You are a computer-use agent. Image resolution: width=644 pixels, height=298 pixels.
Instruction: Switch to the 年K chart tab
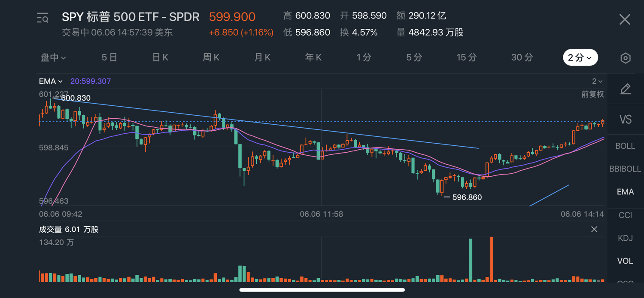tap(313, 58)
